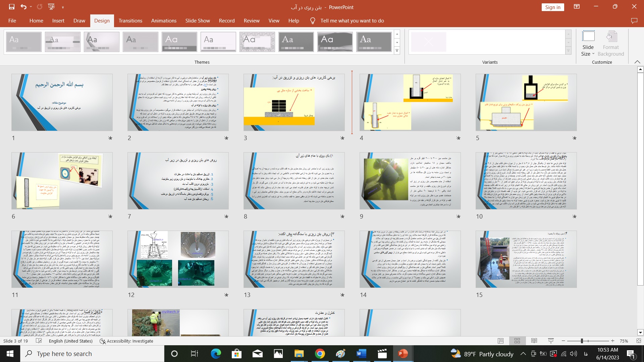Click the vertical scrollbar up arrow

[640, 69]
